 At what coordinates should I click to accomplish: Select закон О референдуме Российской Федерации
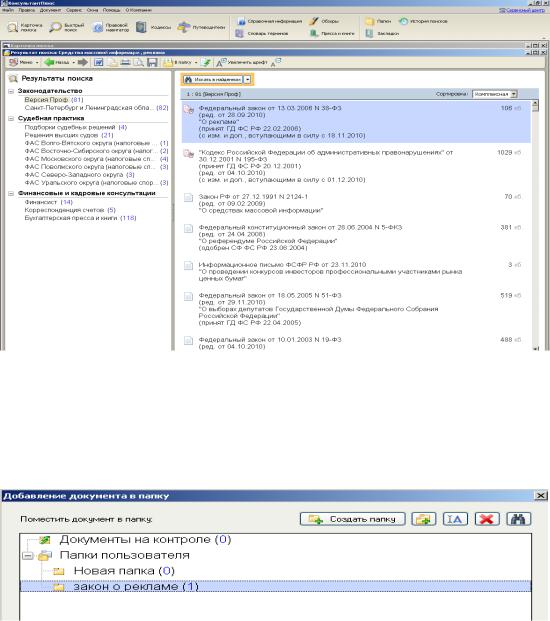(x=356, y=238)
